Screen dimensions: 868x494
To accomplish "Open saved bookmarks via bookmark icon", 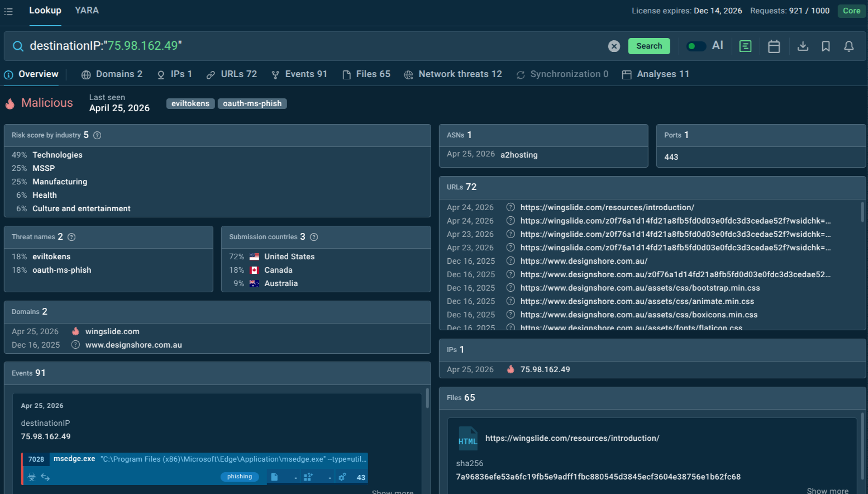I will [x=826, y=46].
